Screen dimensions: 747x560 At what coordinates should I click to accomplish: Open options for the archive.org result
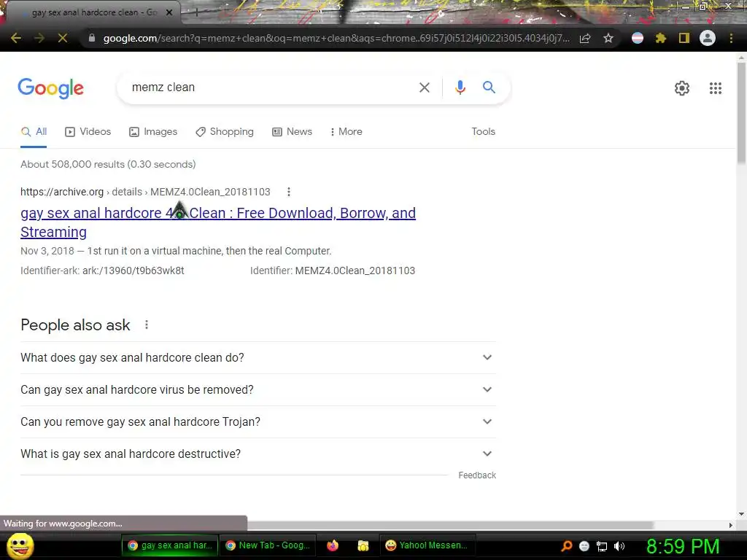tap(289, 192)
